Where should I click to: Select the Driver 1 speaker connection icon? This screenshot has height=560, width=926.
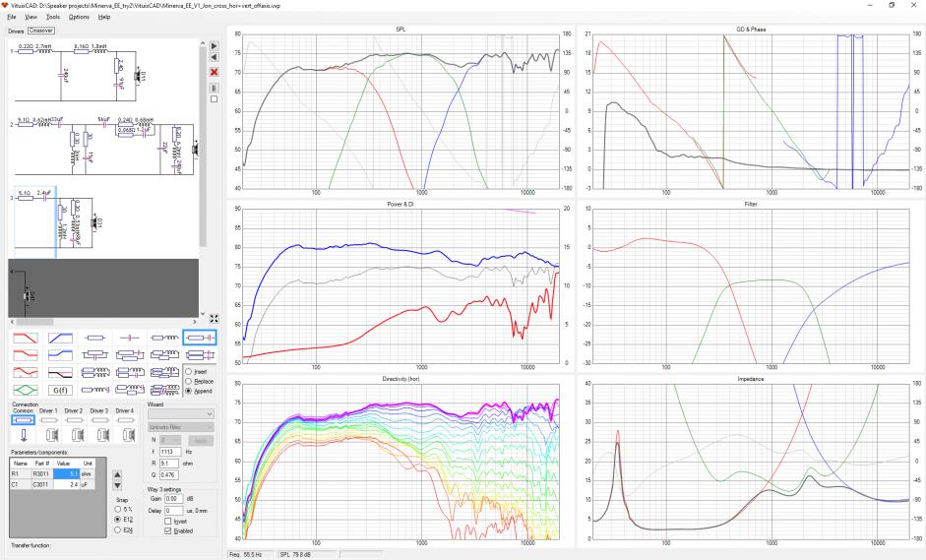click(x=52, y=435)
